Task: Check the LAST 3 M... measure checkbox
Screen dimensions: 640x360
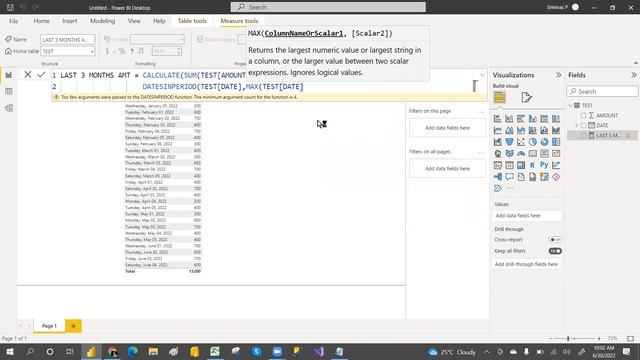Action: point(583,136)
